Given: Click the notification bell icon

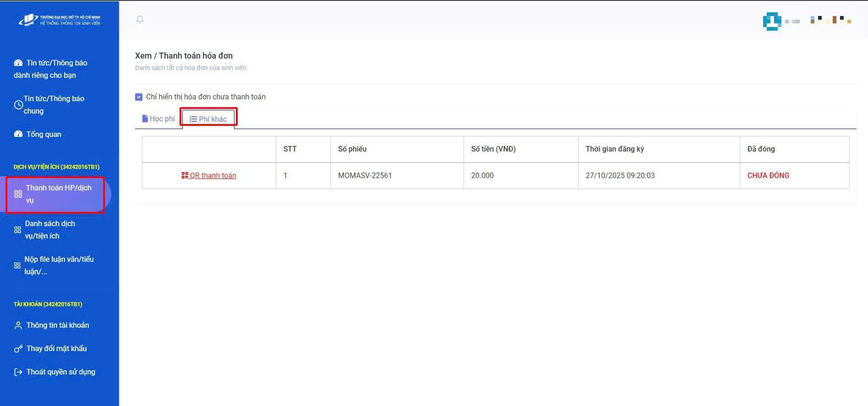Looking at the screenshot, I should click(140, 19).
